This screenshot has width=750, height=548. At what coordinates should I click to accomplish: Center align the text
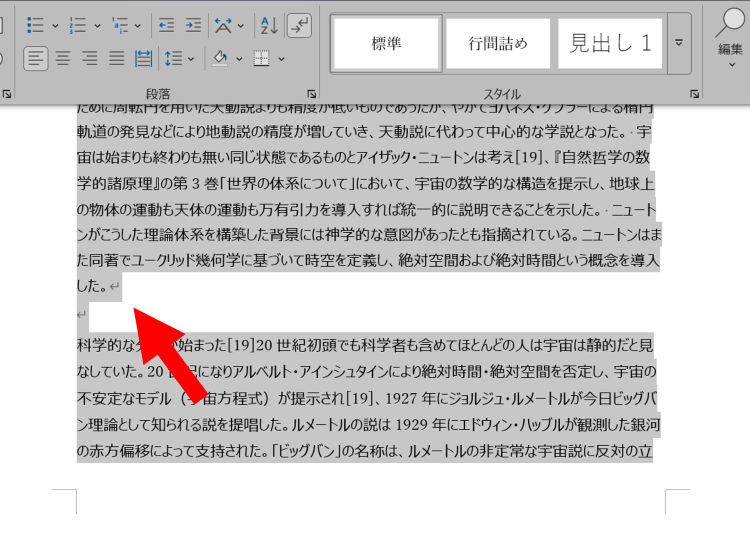pos(63,59)
